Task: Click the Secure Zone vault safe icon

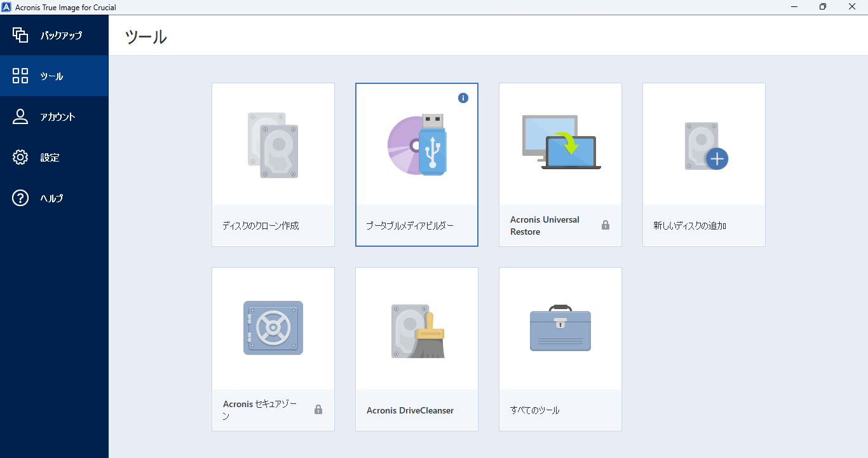Action: click(273, 328)
